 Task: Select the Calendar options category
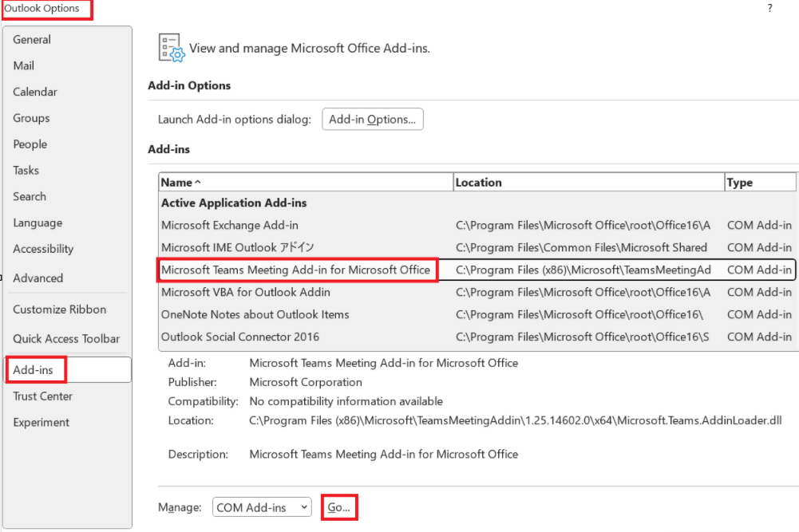point(34,92)
